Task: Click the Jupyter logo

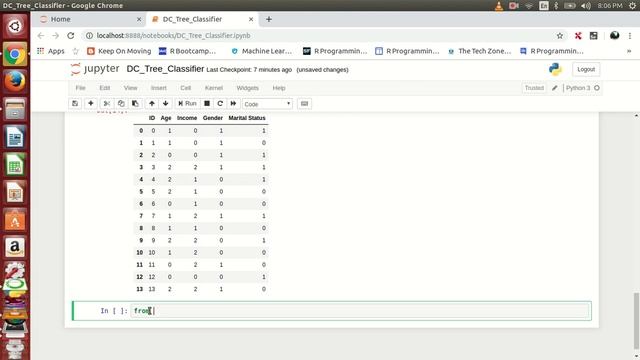Action: point(95,69)
